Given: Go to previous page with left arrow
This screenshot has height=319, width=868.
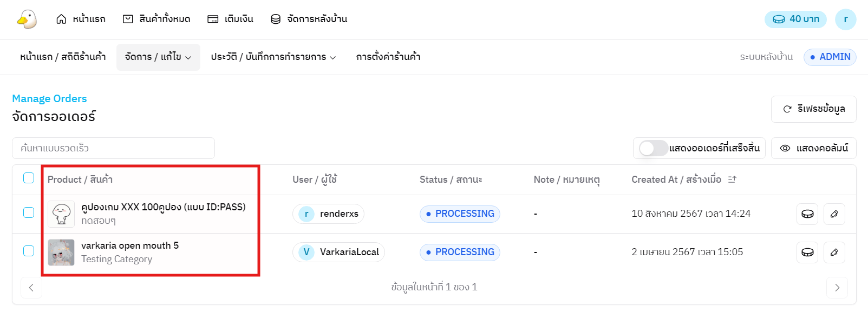Looking at the screenshot, I should 31,288.
